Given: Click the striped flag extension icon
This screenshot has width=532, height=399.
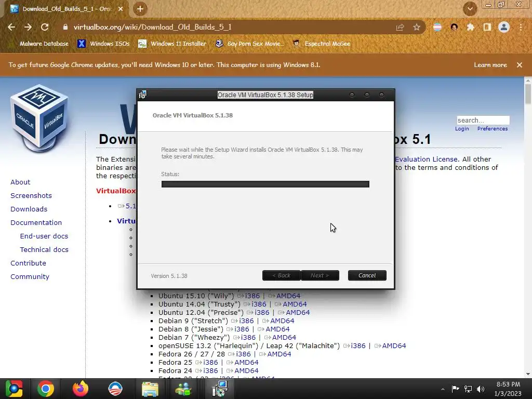Looking at the screenshot, I should pyautogui.click(x=437, y=27).
